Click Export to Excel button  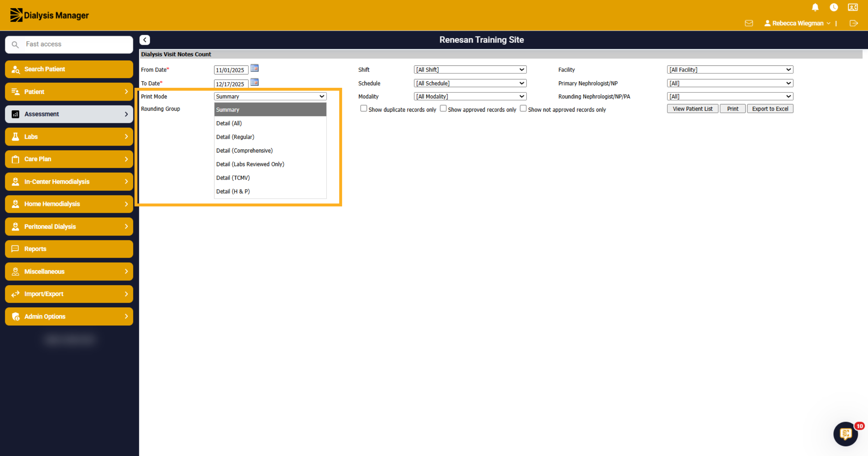770,109
